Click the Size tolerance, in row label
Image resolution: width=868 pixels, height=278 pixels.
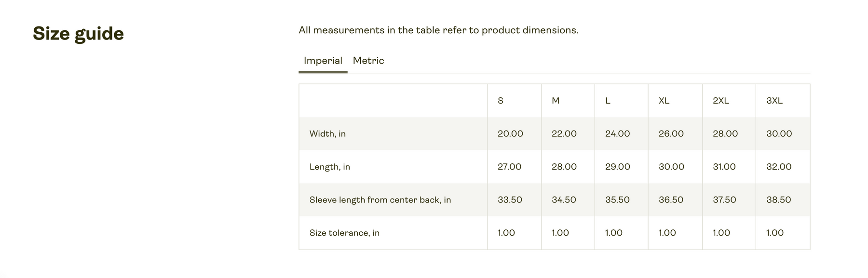click(344, 233)
